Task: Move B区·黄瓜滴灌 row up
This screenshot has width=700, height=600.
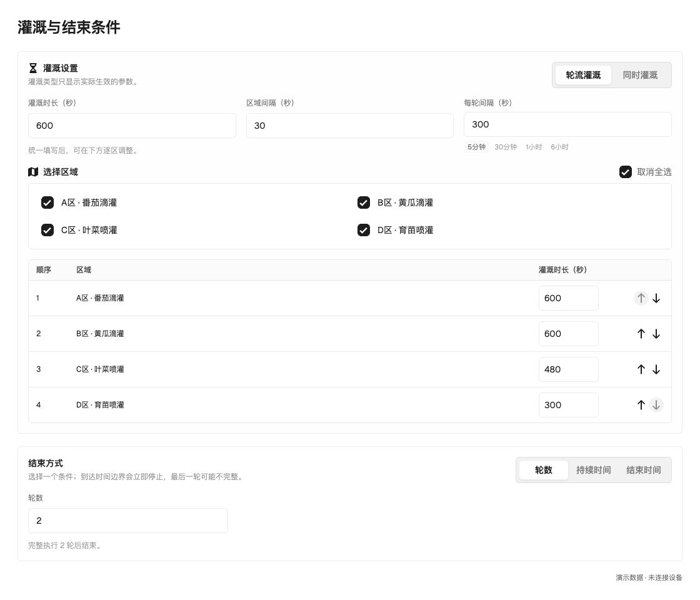Action: pos(641,334)
